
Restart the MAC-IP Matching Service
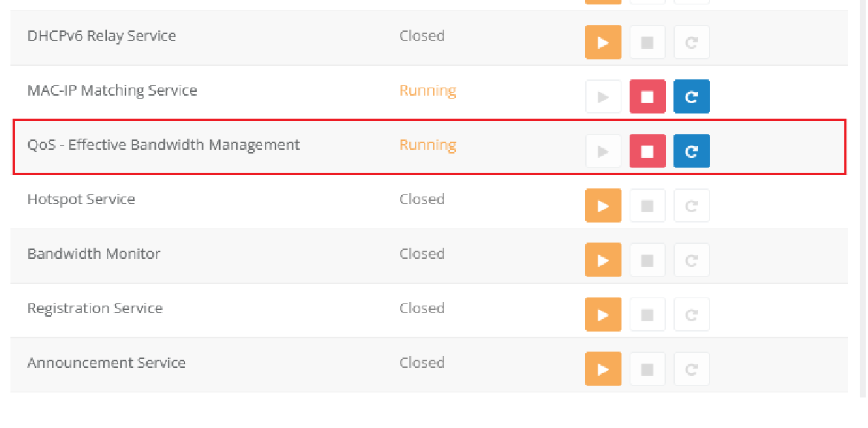click(691, 96)
